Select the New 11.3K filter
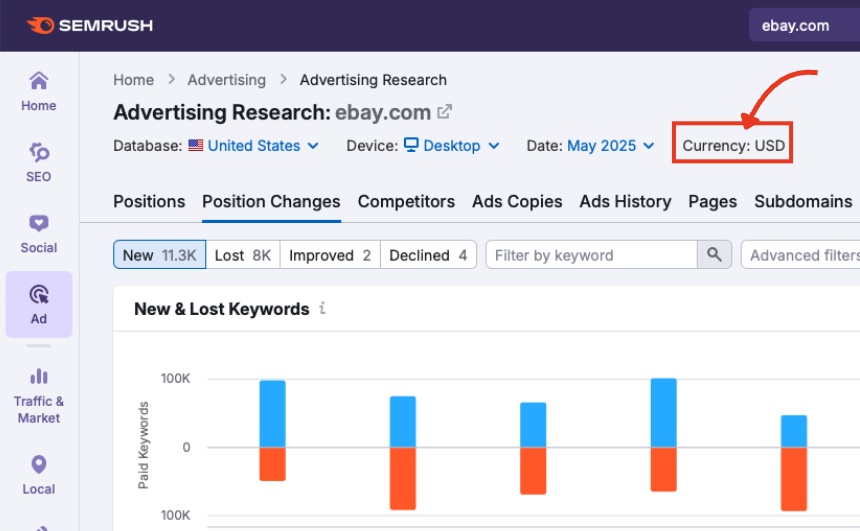This screenshot has height=531, width=860. tap(159, 255)
